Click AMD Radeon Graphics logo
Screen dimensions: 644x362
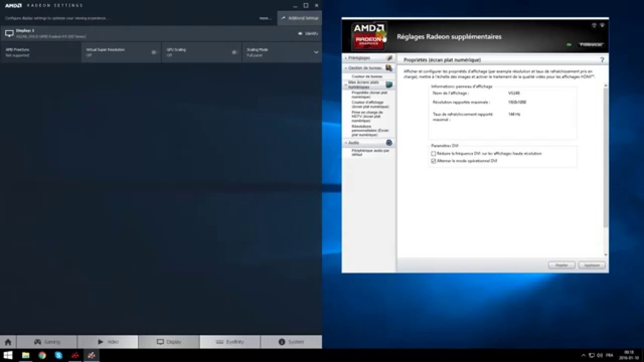tap(369, 36)
